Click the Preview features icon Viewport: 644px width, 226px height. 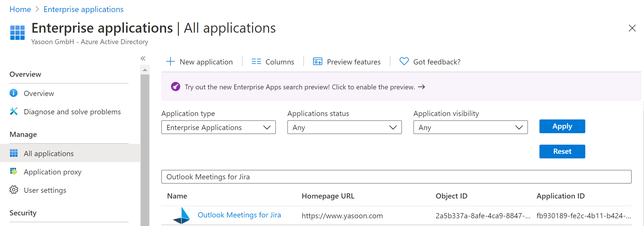pos(317,62)
